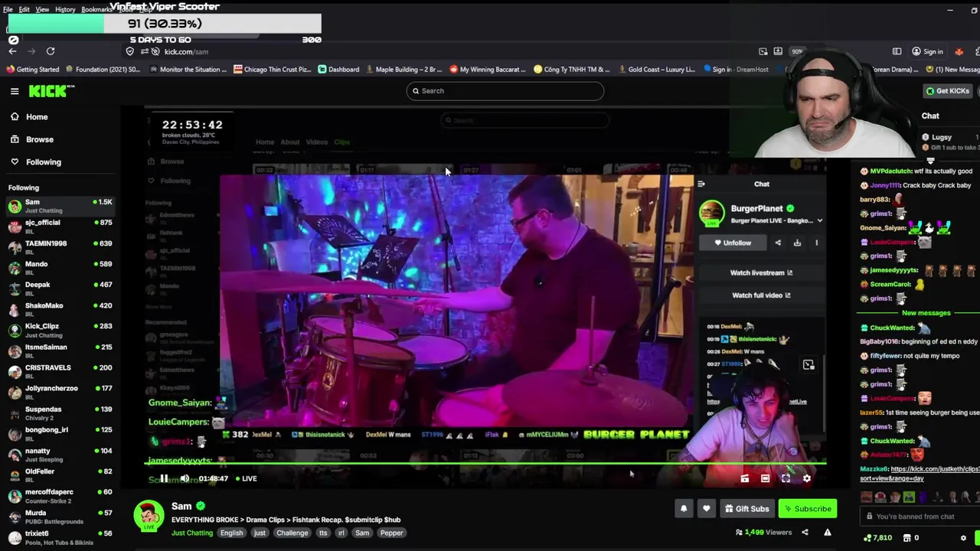
Task: Jump to LIVE in the player
Action: coord(247,478)
